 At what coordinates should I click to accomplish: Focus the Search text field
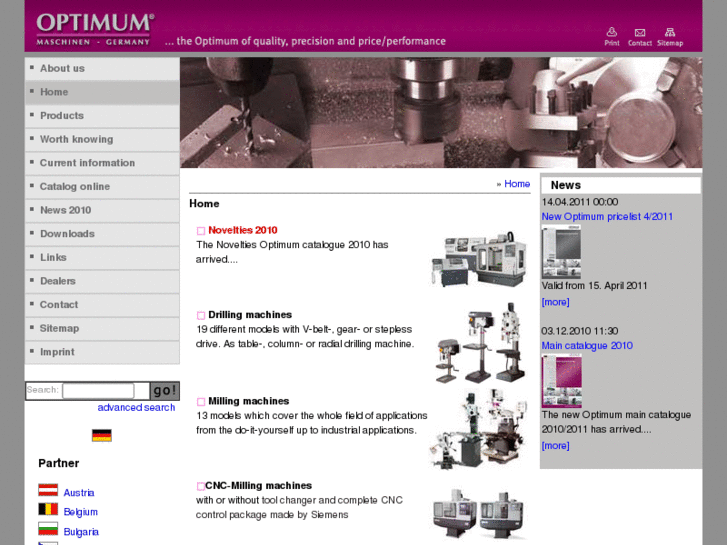(x=98, y=391)
